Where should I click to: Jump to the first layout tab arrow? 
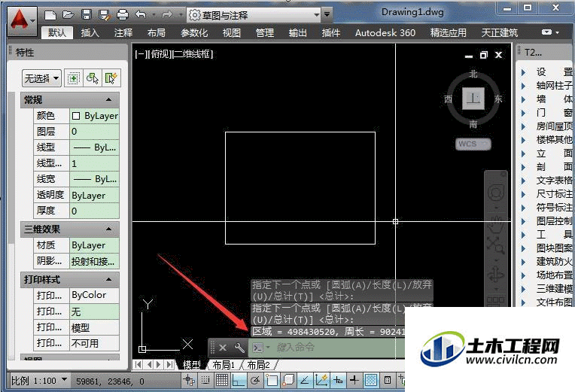[x=138, y=364]
